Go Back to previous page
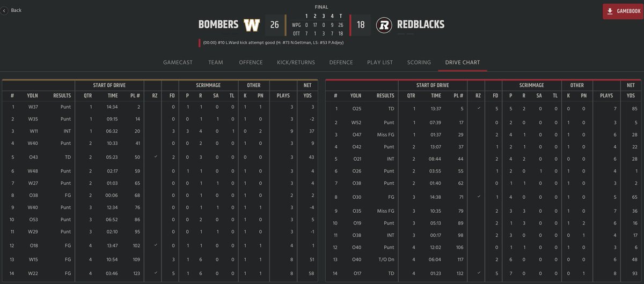 (x=11, y=10)
